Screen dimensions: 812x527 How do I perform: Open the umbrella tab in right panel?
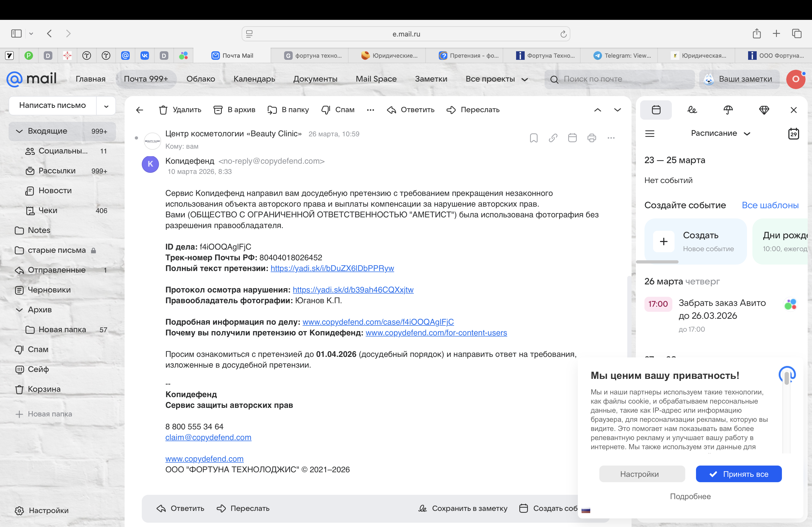click(x=728, y=110)
